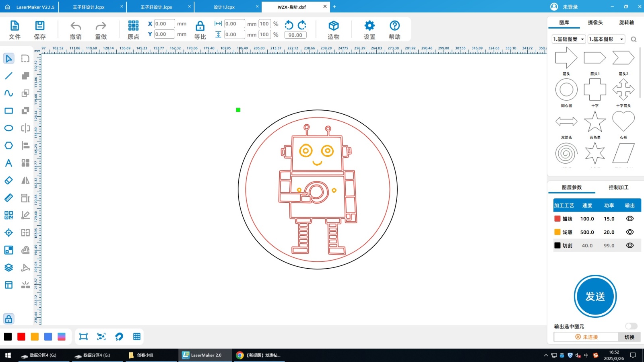
Task: Select the eraser tool
Action: click(x=8, y=181)
